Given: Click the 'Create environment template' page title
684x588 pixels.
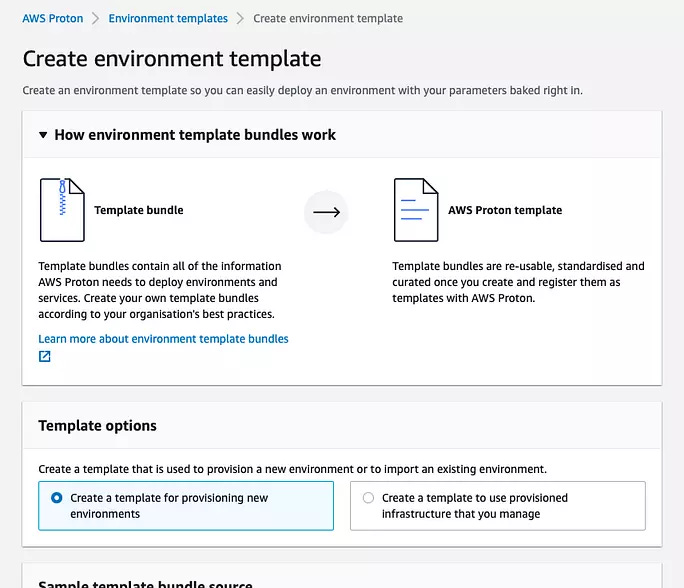Looking at the screenshot, I should tap(172, 59).
